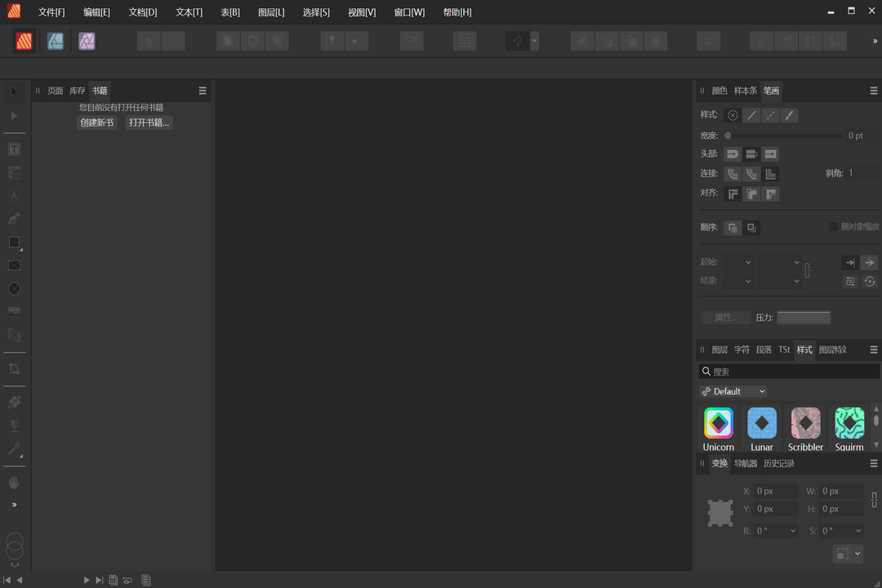Viewport: 882px width, 588px height.
Task: Click the 打开书籍 button
Action: [x=148, y=122]
